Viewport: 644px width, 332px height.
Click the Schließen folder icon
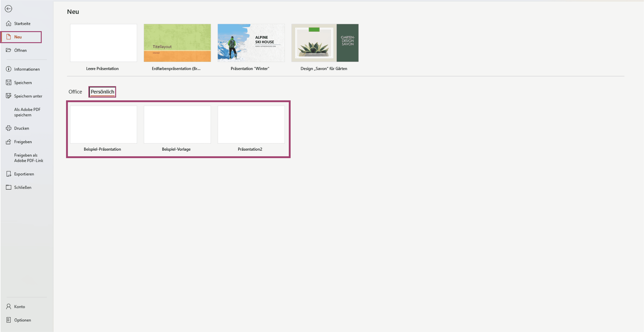[x=9, y=187]
